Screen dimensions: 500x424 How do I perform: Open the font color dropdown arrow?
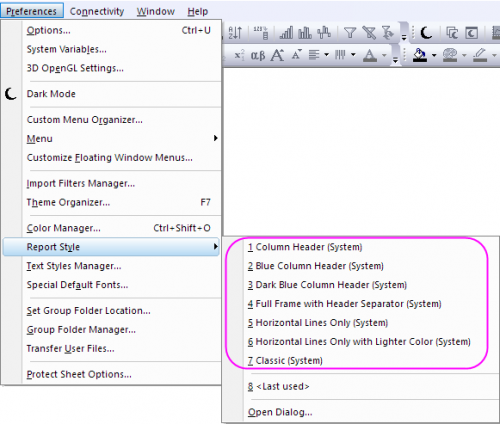(384, 55)
